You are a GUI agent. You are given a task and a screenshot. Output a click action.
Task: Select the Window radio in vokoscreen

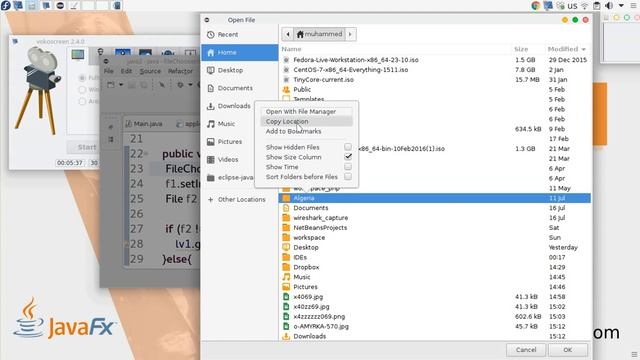tap(82, 89)
